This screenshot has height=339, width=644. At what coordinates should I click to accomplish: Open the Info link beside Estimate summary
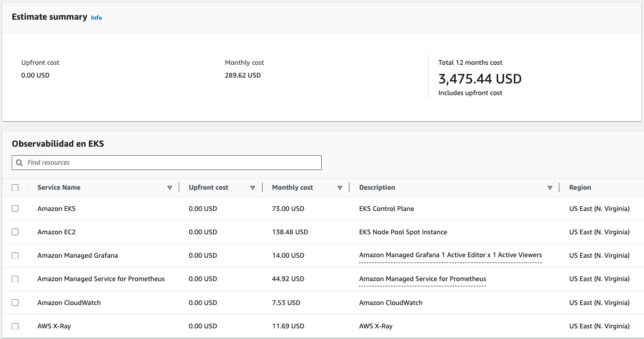[x=96, y=18]
